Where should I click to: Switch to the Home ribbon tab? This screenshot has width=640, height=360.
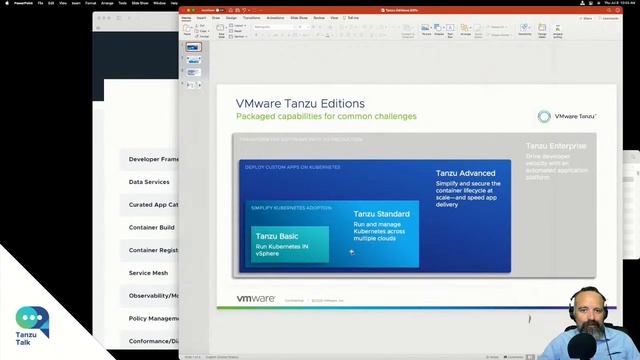[x=186, y=18]
